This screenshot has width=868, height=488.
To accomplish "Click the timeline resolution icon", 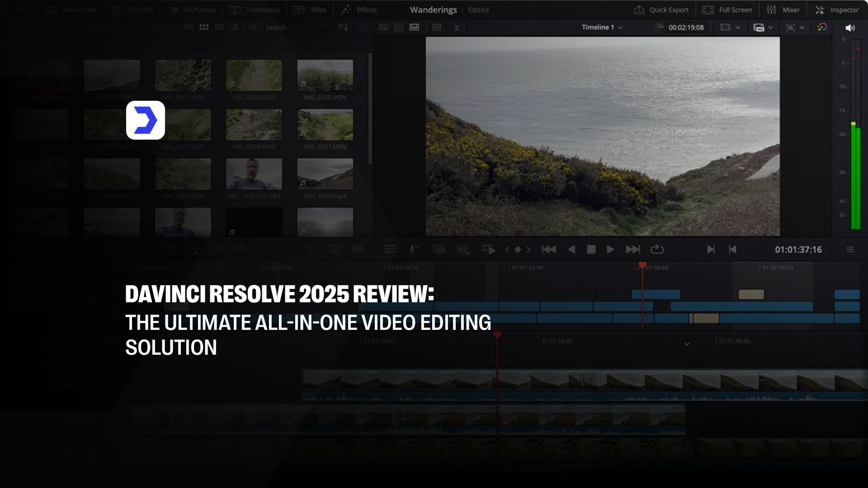I will [x=790, y=28].
